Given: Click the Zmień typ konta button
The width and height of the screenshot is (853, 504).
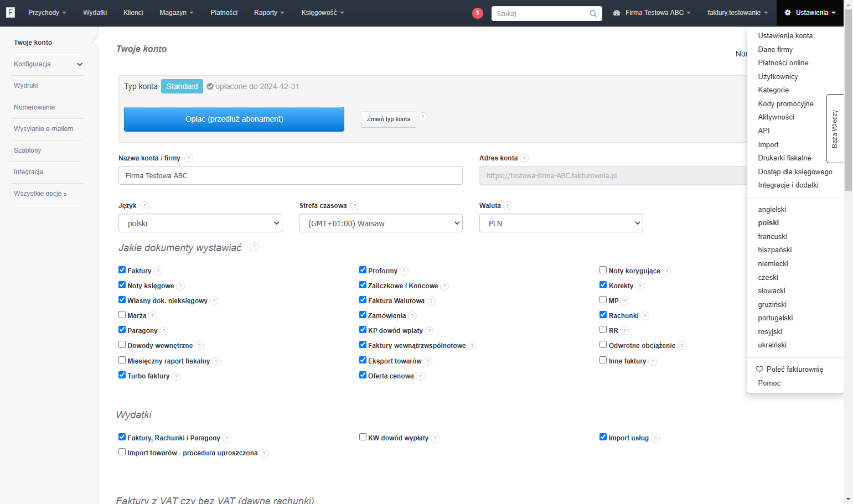Looking at the screenshot, I should [389, 119].
